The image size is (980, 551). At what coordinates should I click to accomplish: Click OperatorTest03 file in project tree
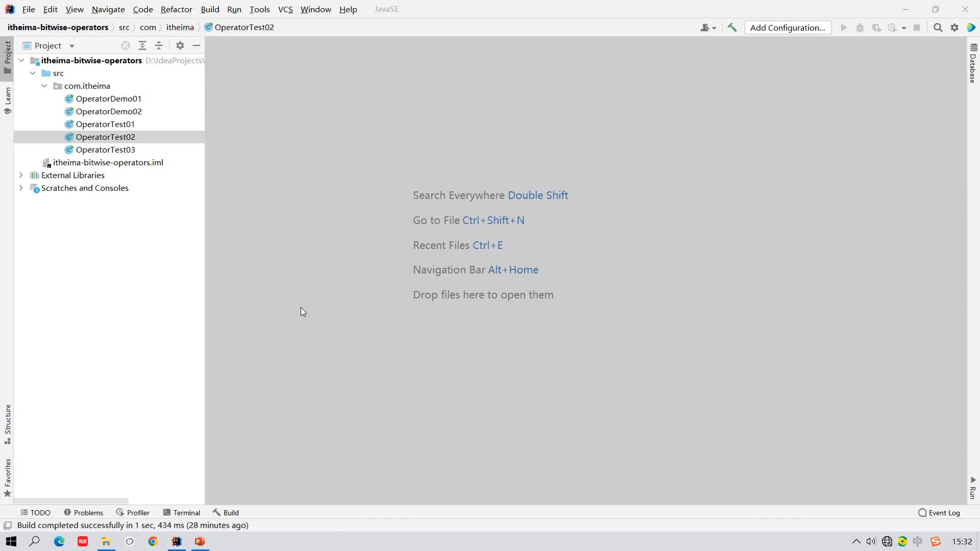click(x=105, y=149)
